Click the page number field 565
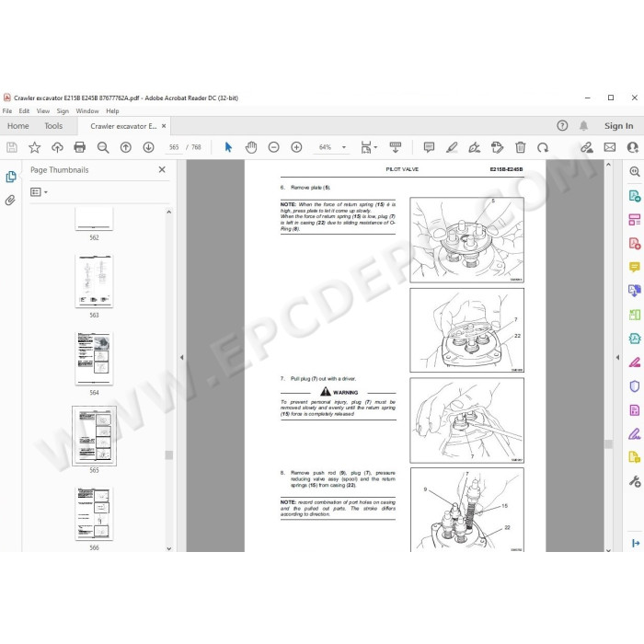This screenshot has width=644, height=644. point(174,147)
